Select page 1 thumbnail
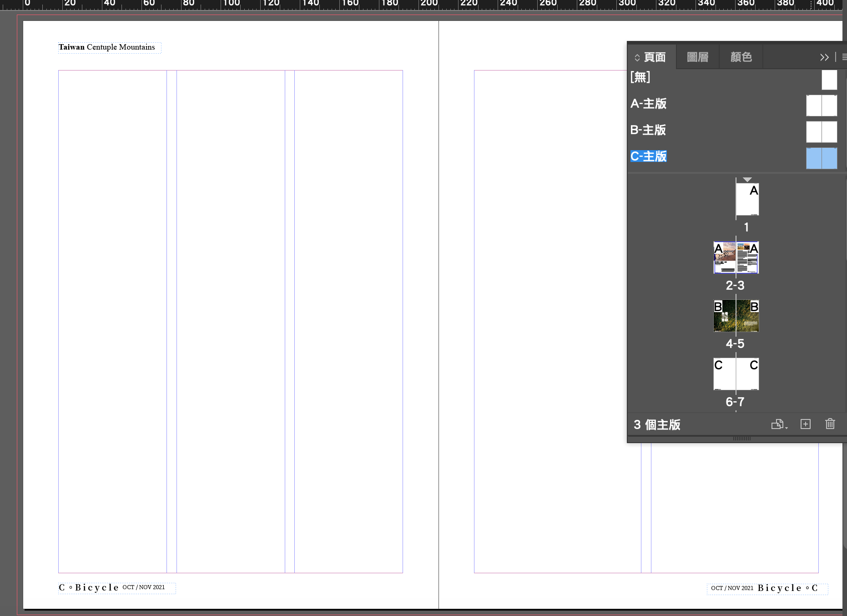This screenshot has width=847, height=616. pos(747,200)
